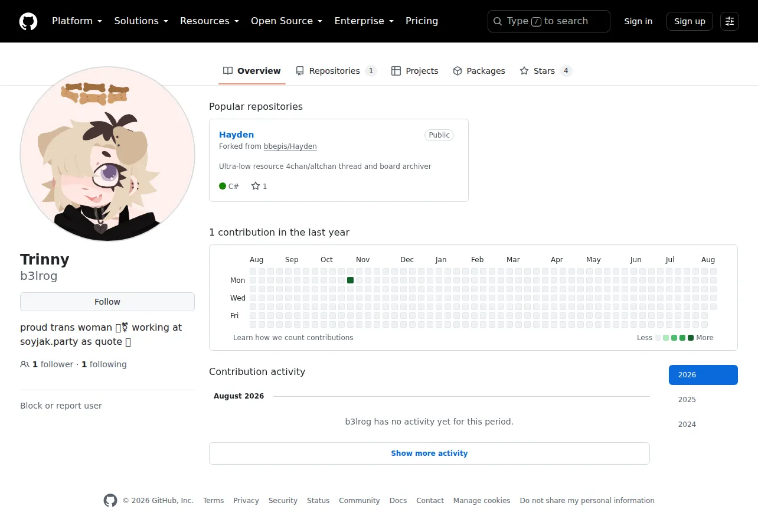Expand the Solutions dropdown menu
The image size is (758, 532).
(141, 21)
